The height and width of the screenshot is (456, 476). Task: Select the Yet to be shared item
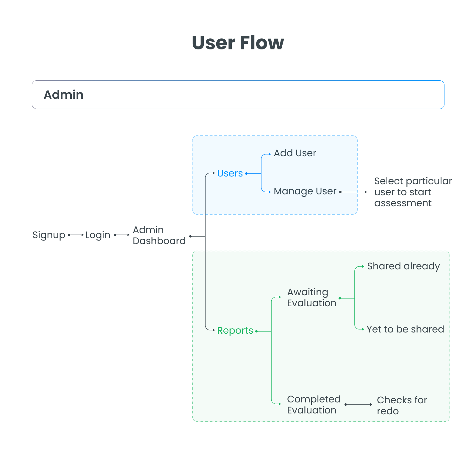tap(405, 329)
